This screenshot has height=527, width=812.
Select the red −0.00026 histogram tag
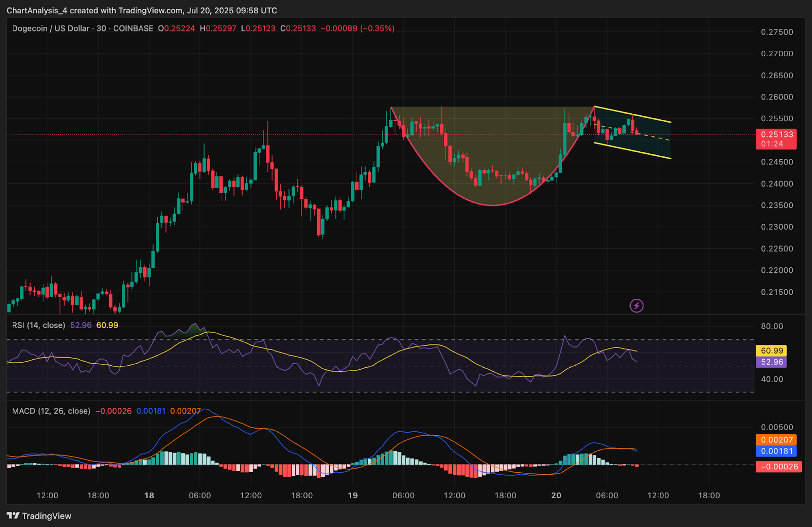pyautogui.click(x=779, y=467)
